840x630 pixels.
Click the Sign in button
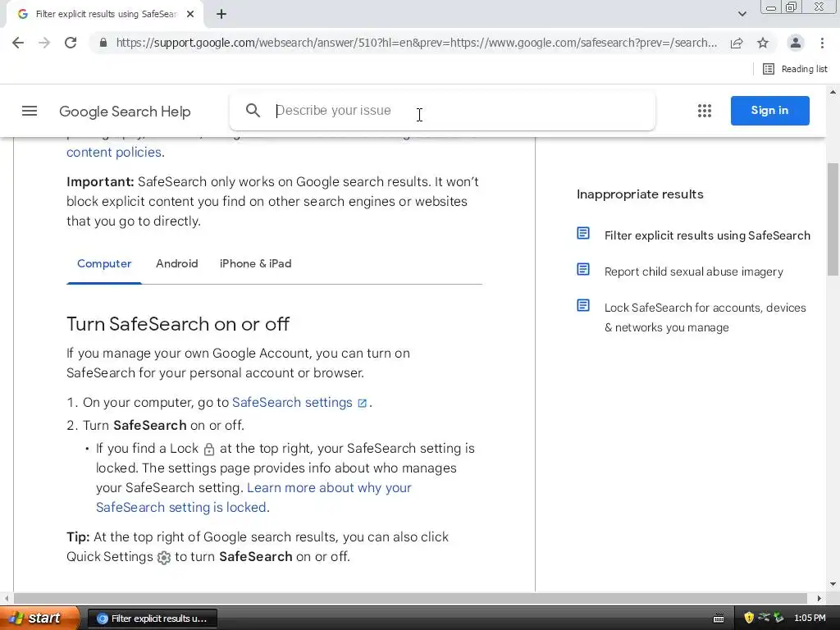click(x=769, y=111)
